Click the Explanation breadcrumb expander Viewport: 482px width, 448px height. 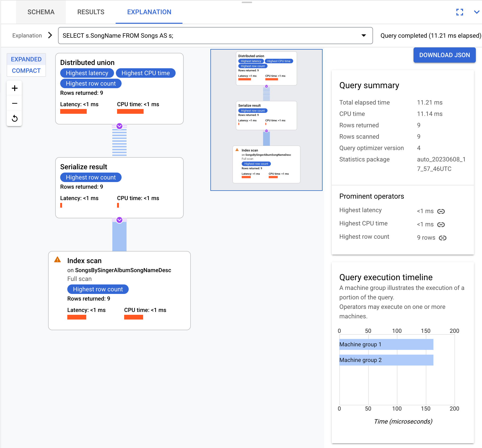(50, 35)
